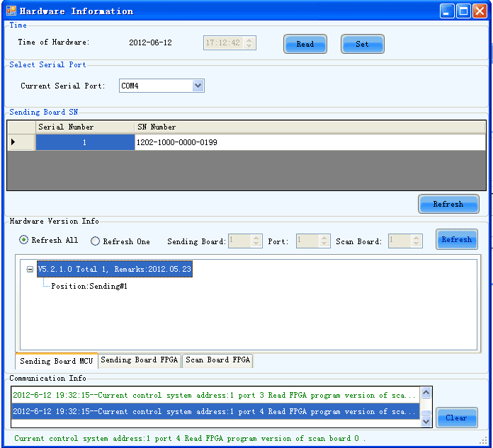Click the SN Number column header
The image size is (493, 448).
point(310,127)
